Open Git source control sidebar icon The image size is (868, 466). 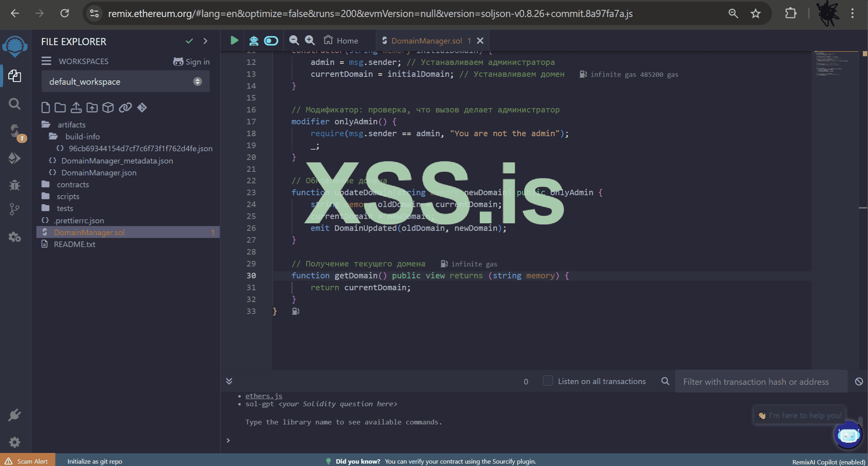15,209
